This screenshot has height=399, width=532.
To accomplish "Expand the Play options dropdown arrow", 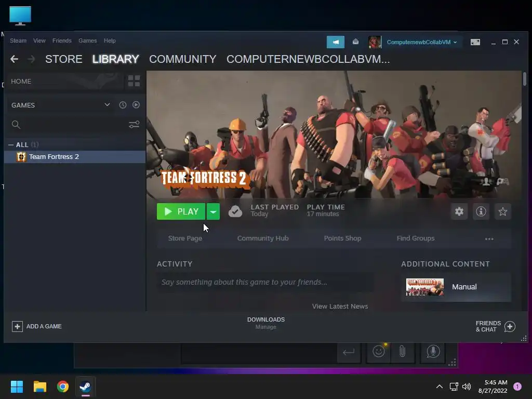I will coord(213,211).
